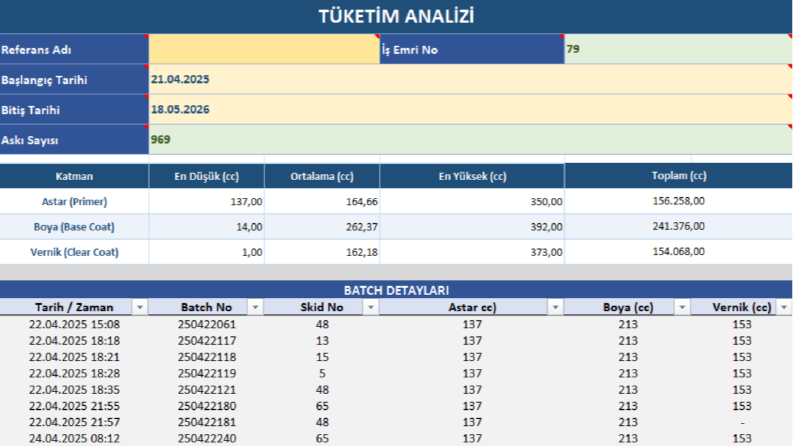This screenshot has width=793, height=446.
Task: Click the Katman column header
Action: coord(74,176)
